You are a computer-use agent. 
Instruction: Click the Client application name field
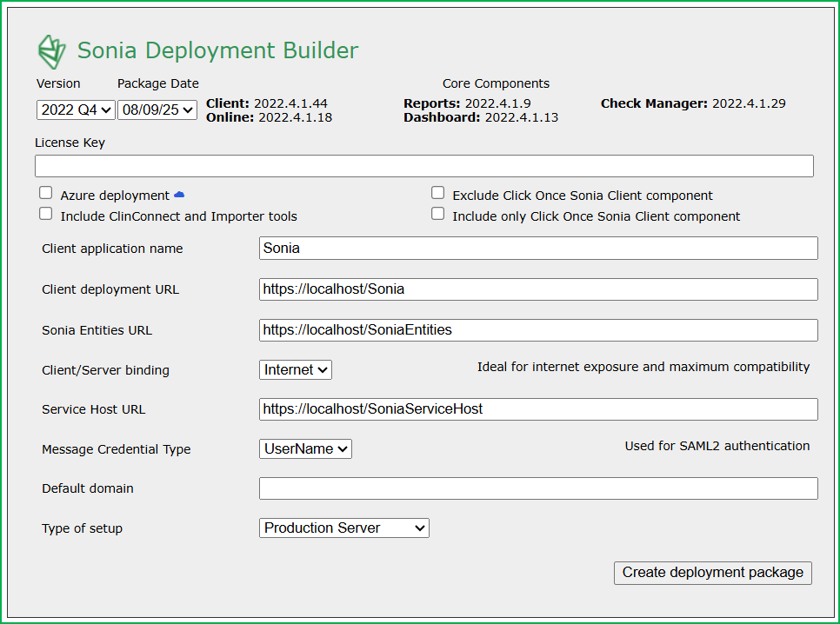(538, 248)
